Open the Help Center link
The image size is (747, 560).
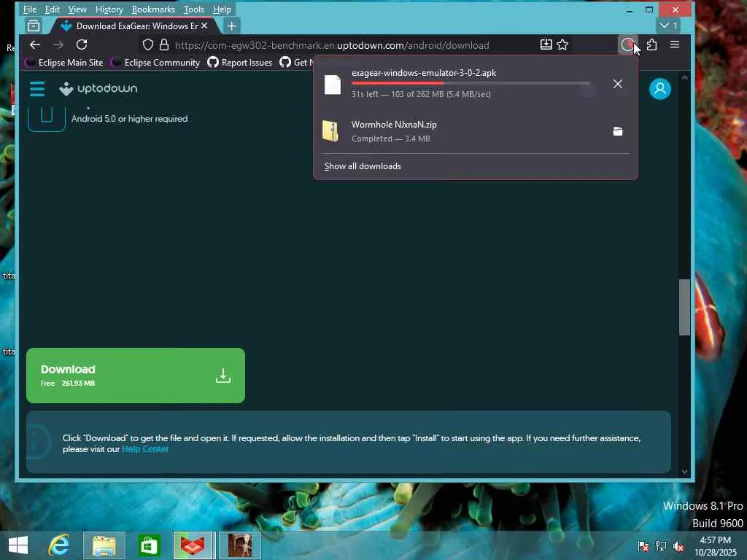click(145, 449)
